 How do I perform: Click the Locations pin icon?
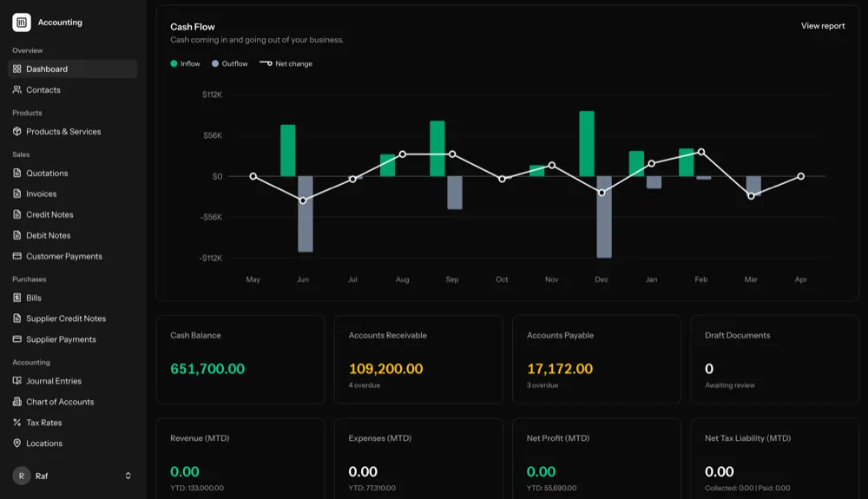tap(17, 443)
